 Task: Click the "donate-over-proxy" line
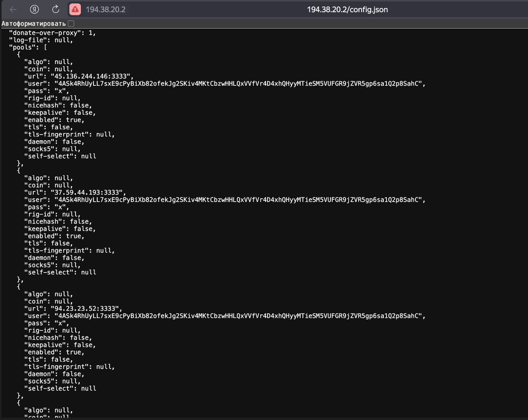tap(52, 33)
